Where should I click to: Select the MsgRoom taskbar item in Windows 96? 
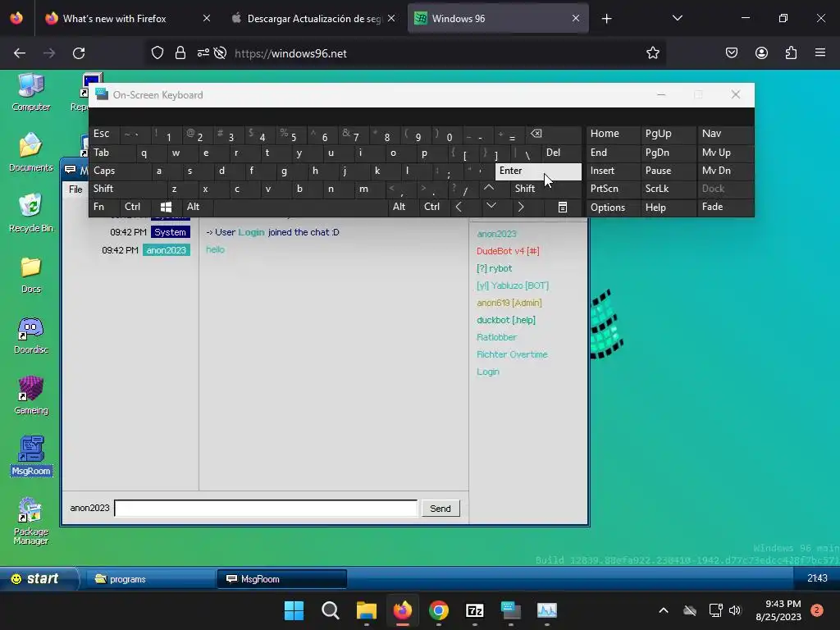pyautogui.click(x=282, y=579)
